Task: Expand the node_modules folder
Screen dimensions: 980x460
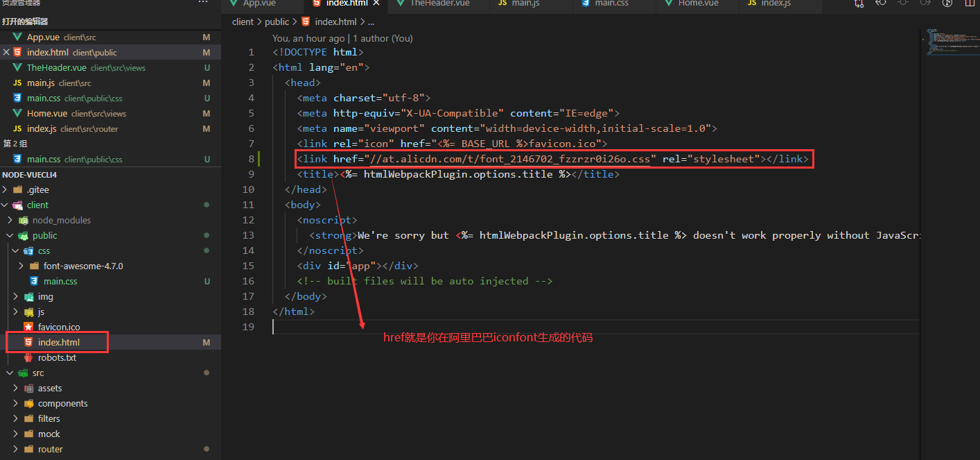Action: point(10,220)
